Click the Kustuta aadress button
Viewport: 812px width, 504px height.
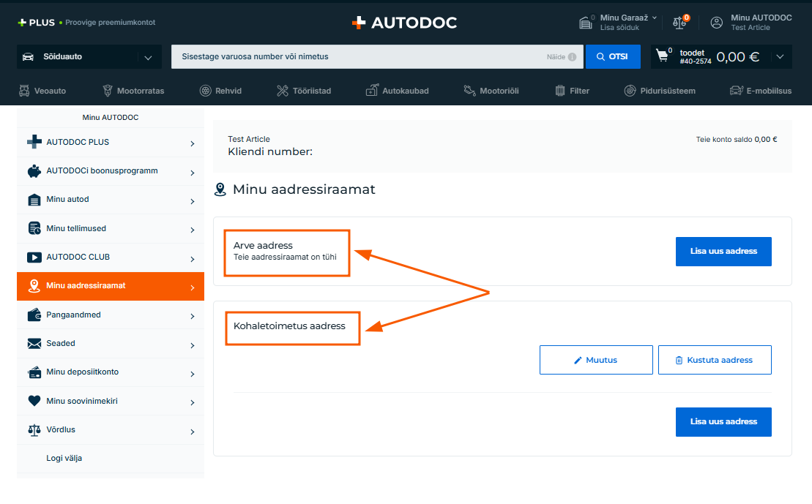coord(715,360)
